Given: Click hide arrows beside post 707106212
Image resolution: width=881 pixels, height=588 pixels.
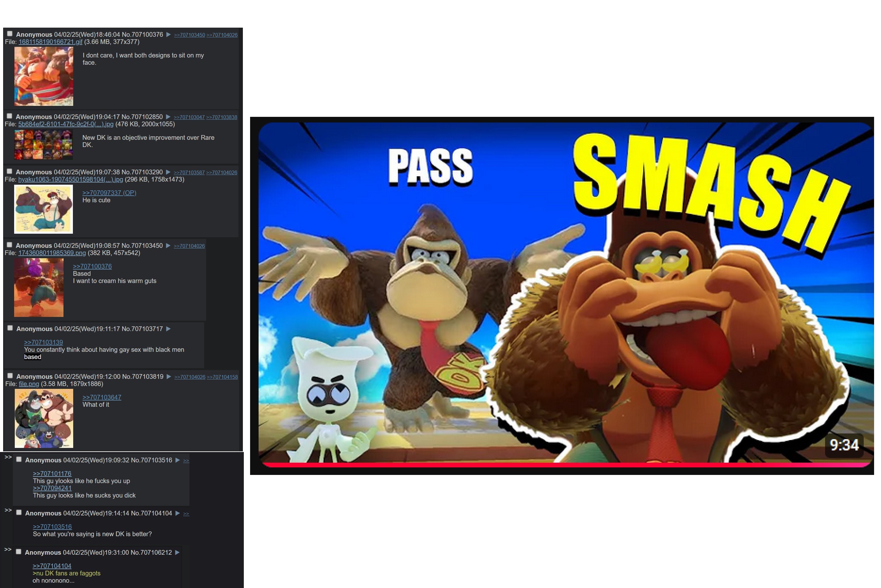Looking at the screenshot, I should [x=8, y=549].
